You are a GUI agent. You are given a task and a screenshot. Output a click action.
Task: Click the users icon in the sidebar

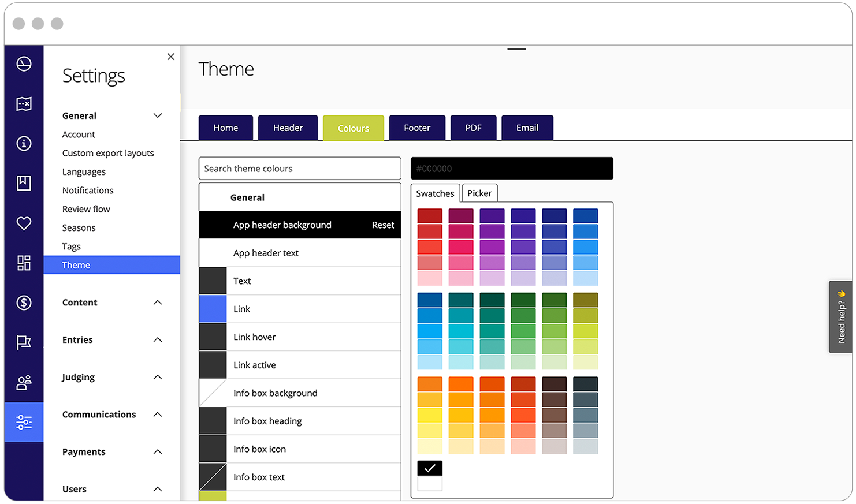pos(23,382)
